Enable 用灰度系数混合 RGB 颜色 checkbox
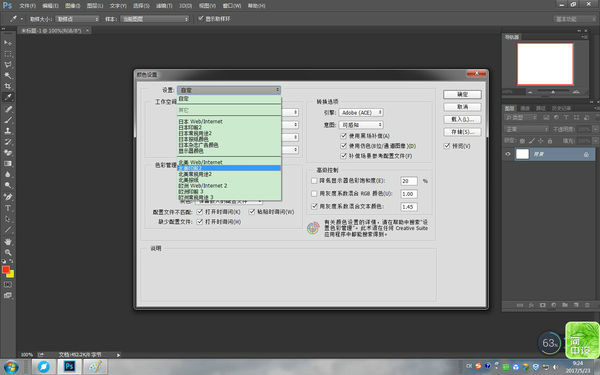This screenshot has height=375, width=600. click(x=314, y=194)
